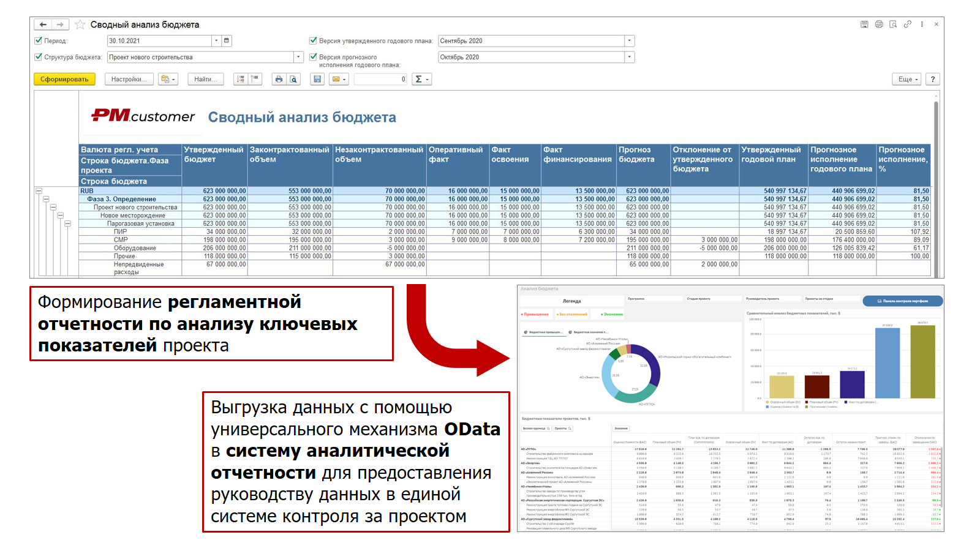The width and height of the screenshot is (980, 551).
Task: Open print preview with magnifier page icon
Action: pyautogui.click(x=293, y=79)
